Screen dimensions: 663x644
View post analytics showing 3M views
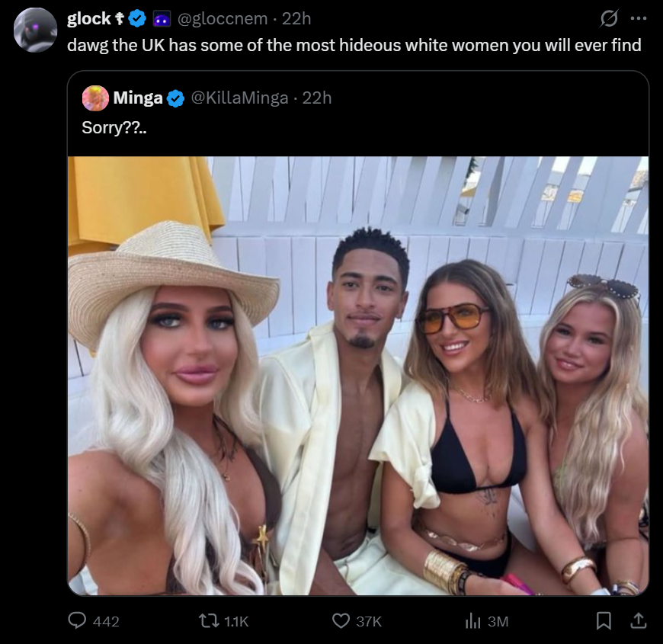tap(473, 621)
